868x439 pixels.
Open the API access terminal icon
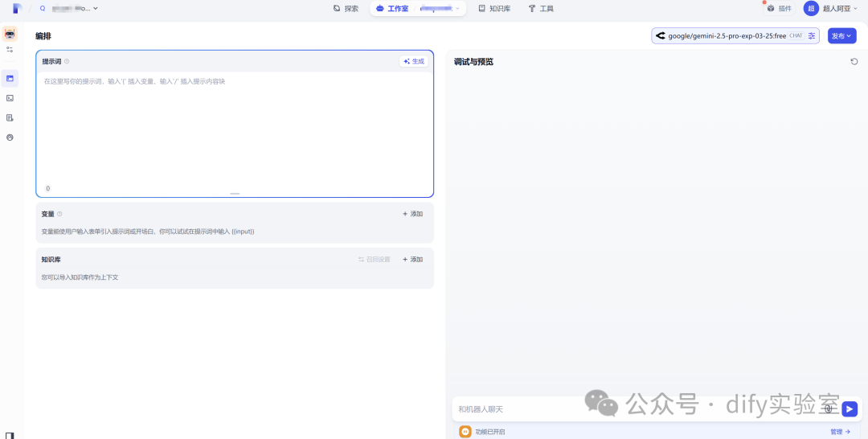[10, 98]
